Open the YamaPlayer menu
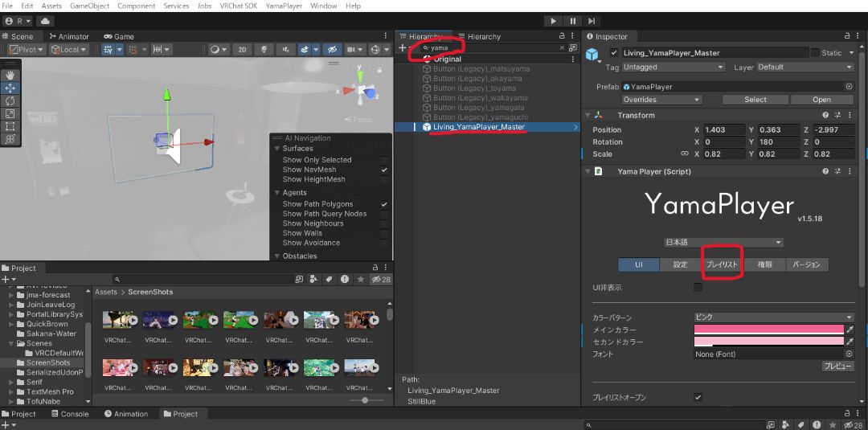868x430 pixels. 284,6
